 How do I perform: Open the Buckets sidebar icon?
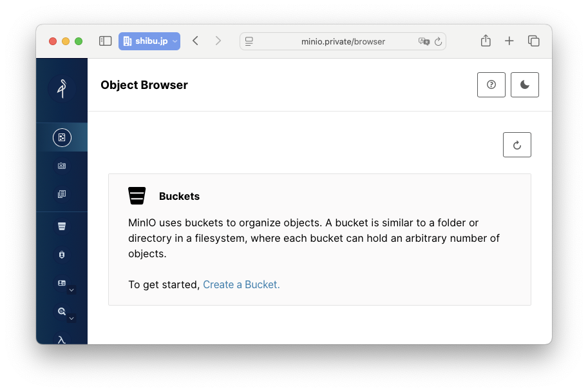pos(62,226)
